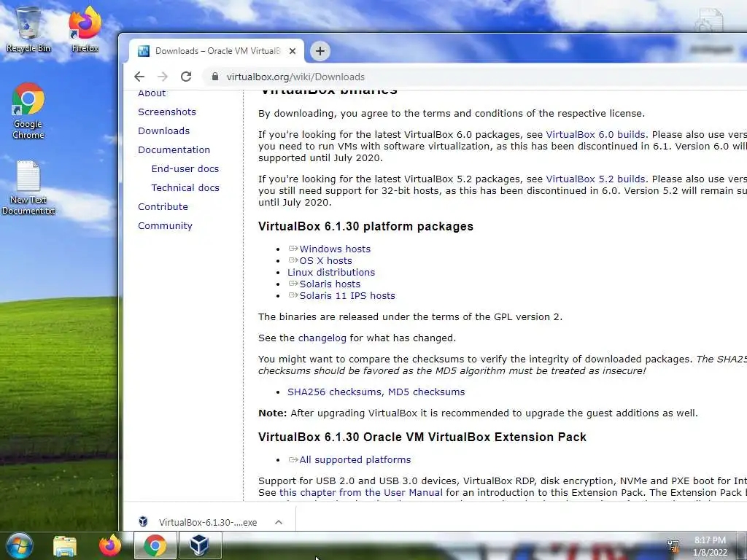The height and width of the screenshot is (560, 747).
Task: Switch to the Downloads – Oracle VM VirtualBox tab
Action: (217, 51)
